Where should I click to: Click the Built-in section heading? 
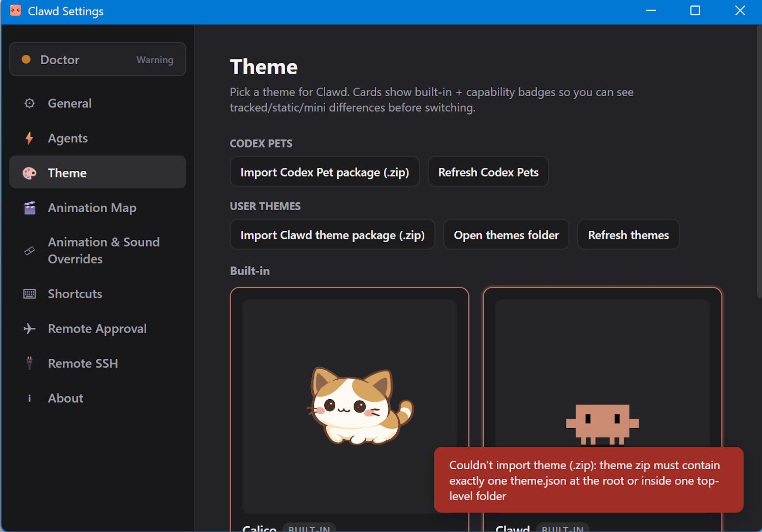250,271
